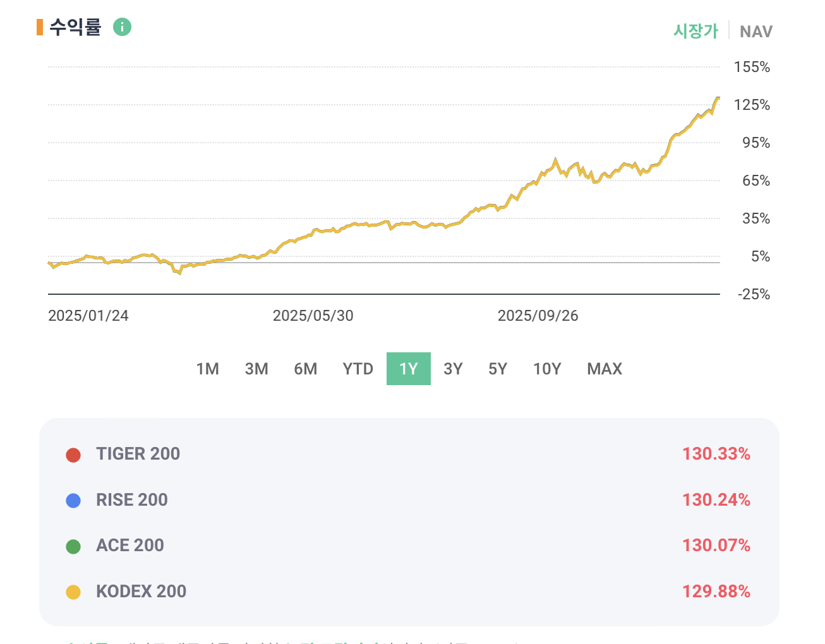Open the KODEX 200 ETF name

tap(141, 592)
